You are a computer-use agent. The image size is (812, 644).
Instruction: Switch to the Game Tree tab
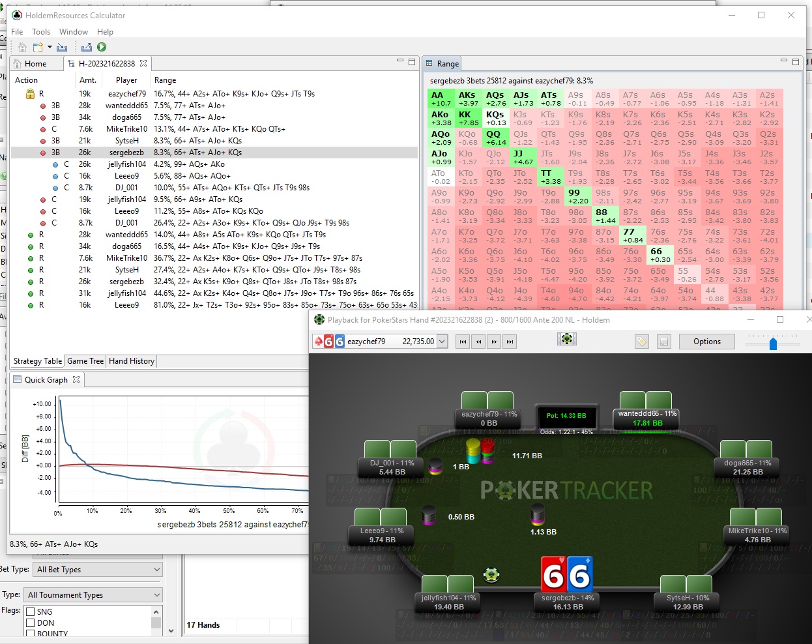point(85,361)
